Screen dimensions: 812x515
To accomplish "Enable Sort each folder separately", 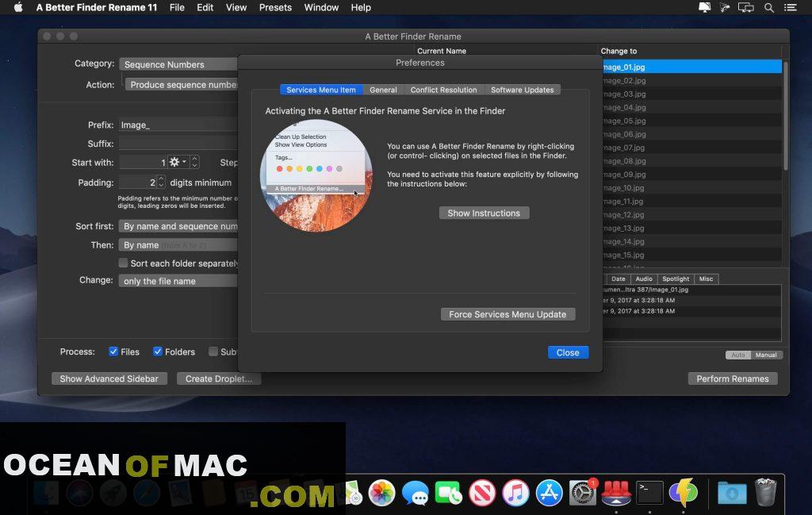I will [123, 263].
